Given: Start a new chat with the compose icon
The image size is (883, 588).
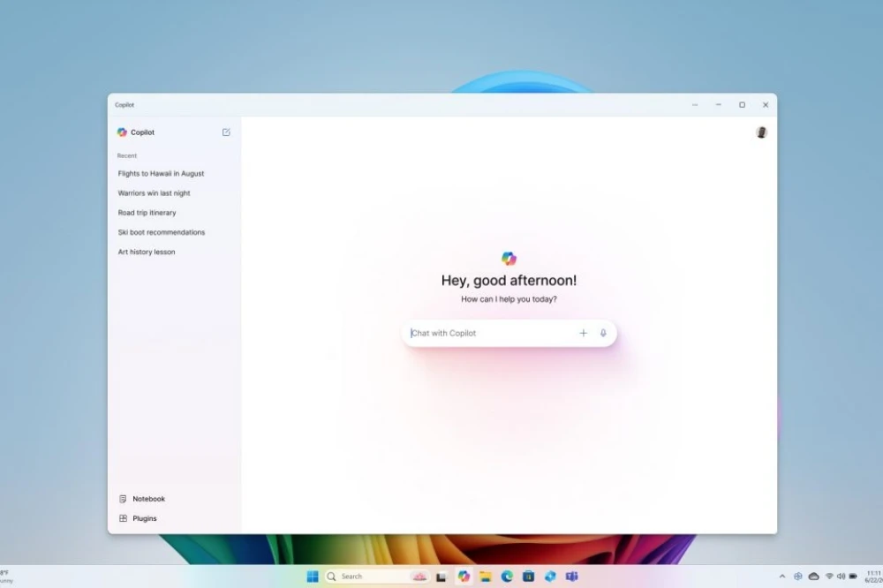Looking at the screenshot, I should pyautogui.click(x=226, y=132).
